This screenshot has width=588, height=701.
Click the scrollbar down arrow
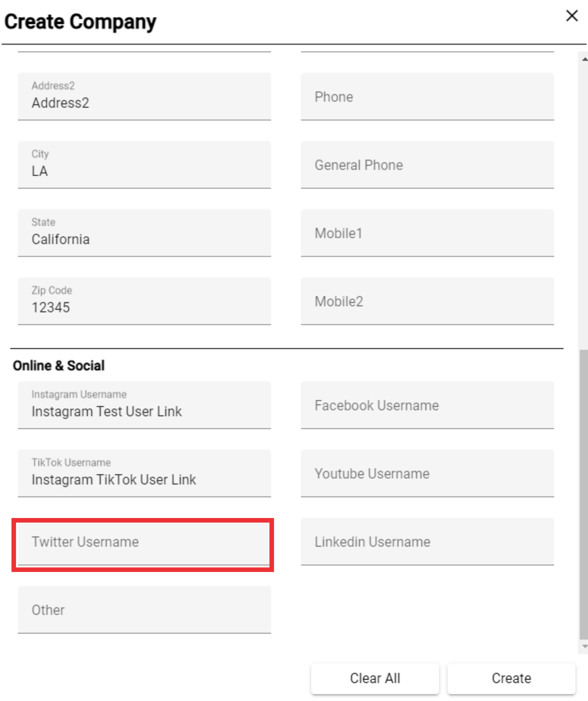[x=584, y=647]
